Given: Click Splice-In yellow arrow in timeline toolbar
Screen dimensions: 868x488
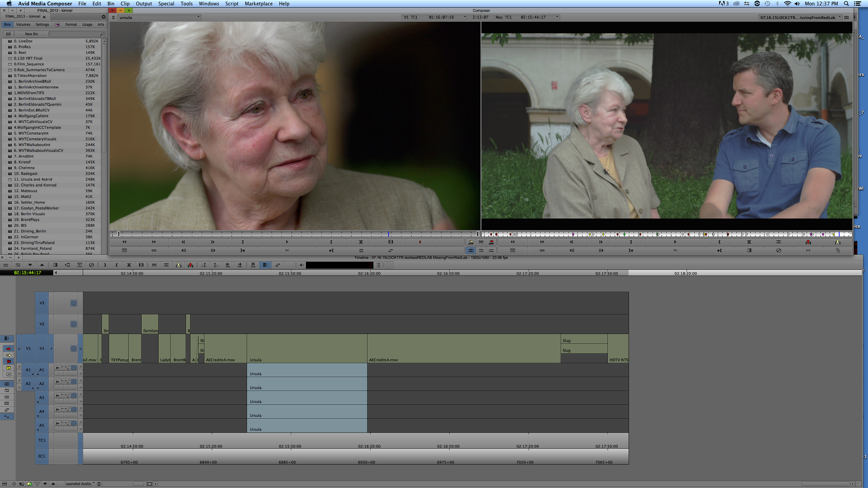Looking at the screenshot, I should tap(178, 265).
